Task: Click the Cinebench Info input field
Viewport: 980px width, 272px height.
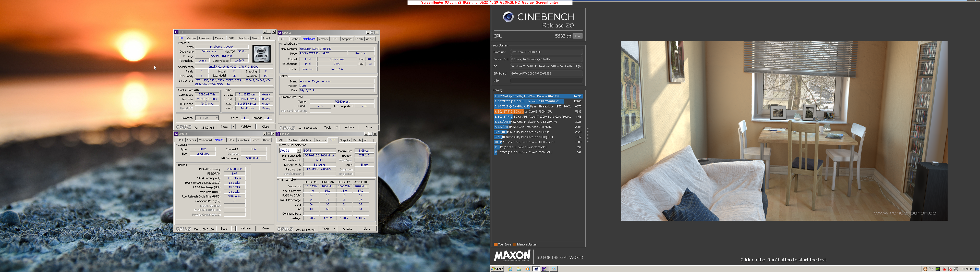Action: (x=546, y=81)
